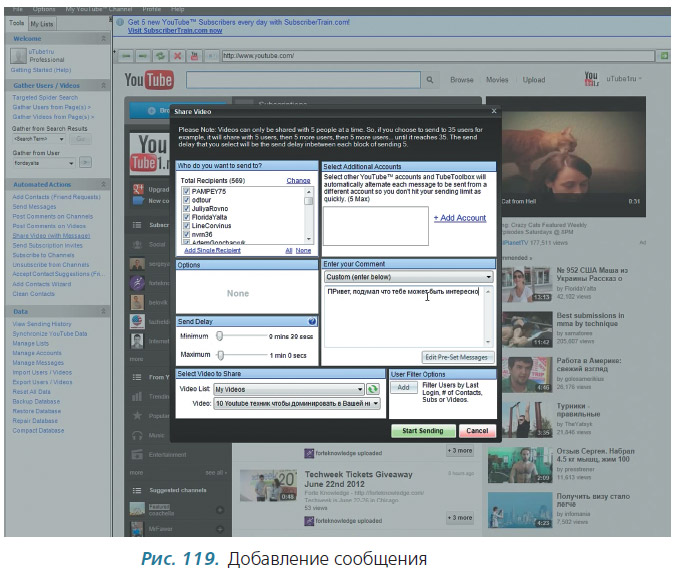This screenshot has width=676, height=572.
Task: Click the Backup Database link
Action: pos(36,401)
